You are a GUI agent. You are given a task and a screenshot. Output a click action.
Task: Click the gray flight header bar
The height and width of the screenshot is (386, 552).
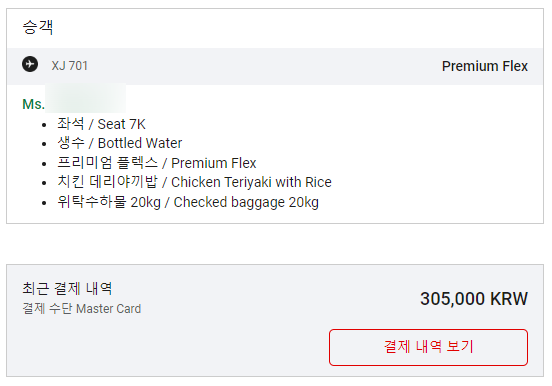point(275,66)
